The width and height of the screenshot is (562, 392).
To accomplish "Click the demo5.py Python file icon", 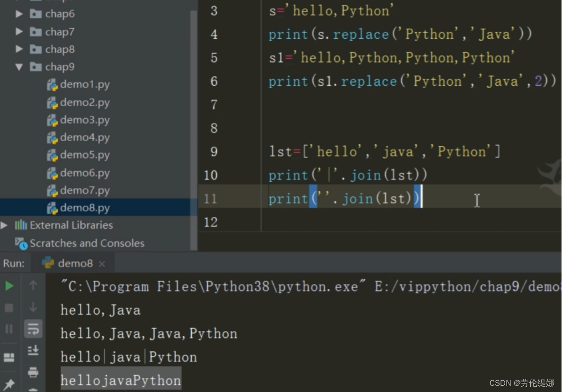I will [x=53, y=155].
